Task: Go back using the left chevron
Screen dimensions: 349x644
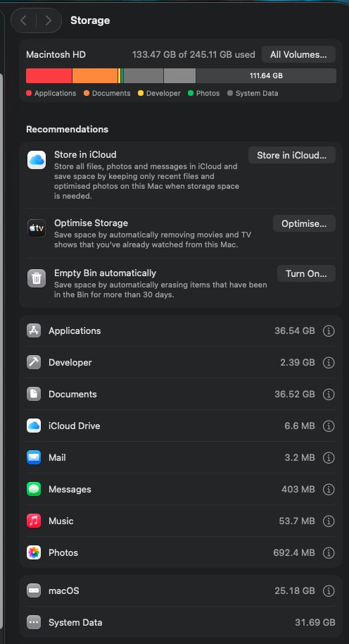Action: [x=24, y=20]
